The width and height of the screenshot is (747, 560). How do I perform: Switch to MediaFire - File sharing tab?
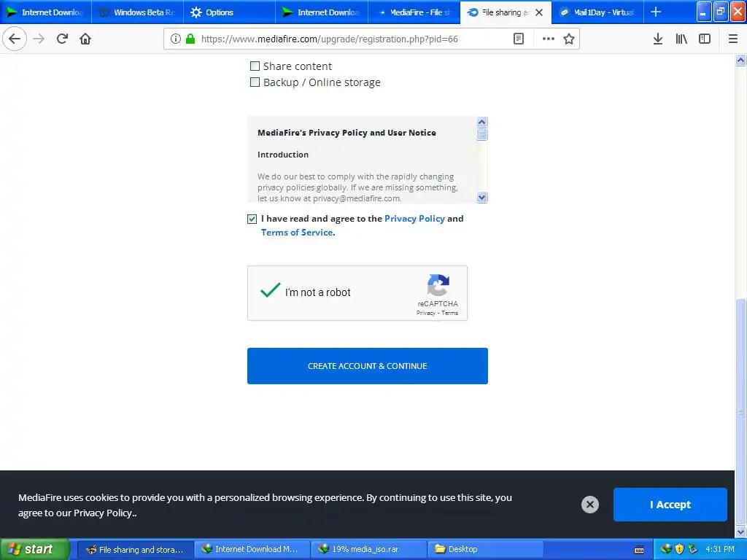click(414, 12)
